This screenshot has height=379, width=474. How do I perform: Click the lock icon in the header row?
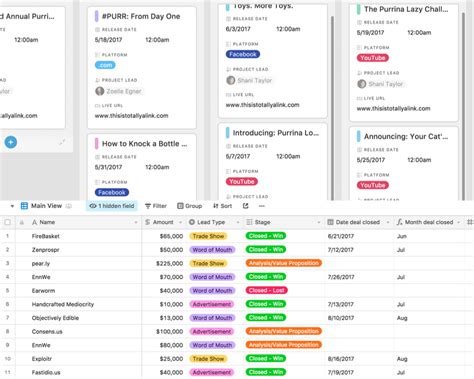point(22,222)
